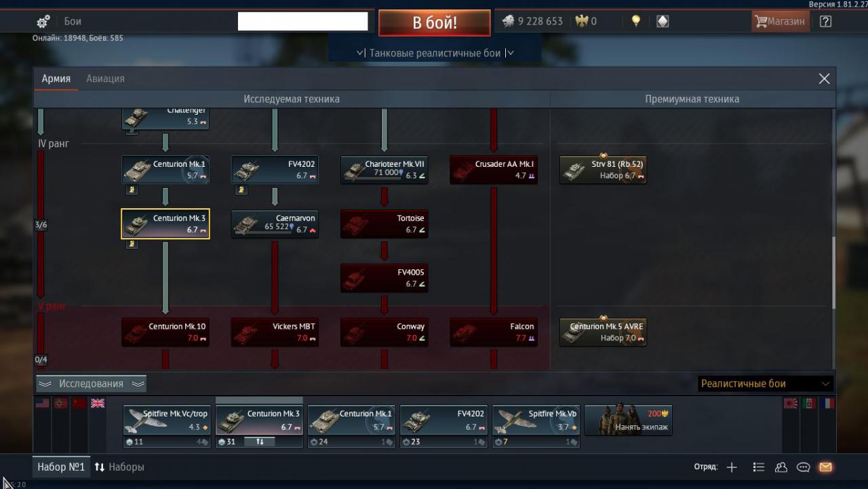
Task: Open the mail inbox icon
Action: (x=825, y=467)
